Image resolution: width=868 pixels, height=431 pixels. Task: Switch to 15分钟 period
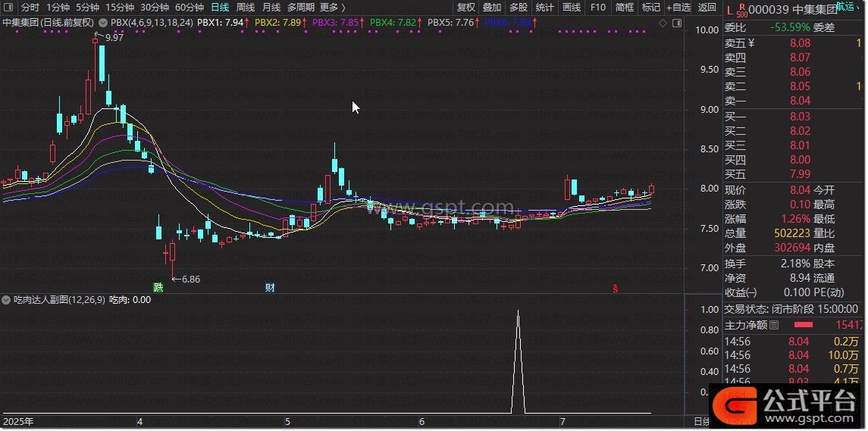coord(120,7)
